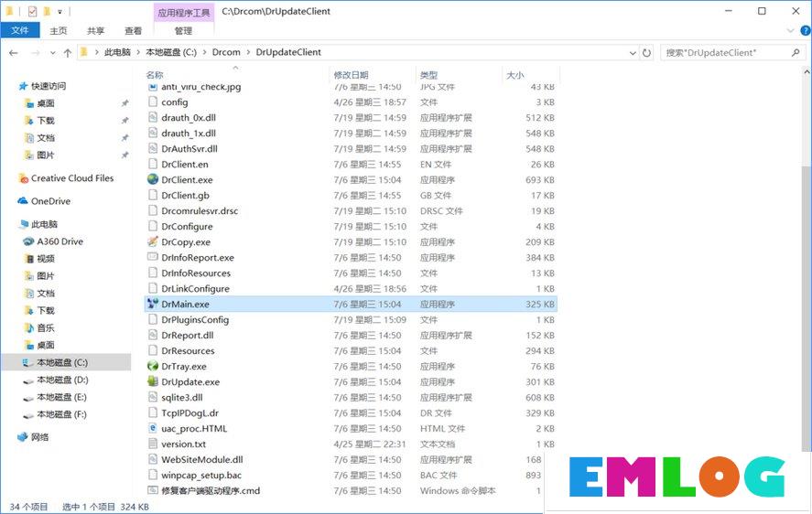
Task: Click the uac_proc.HTML browser icon
Action: click(153, 428)
